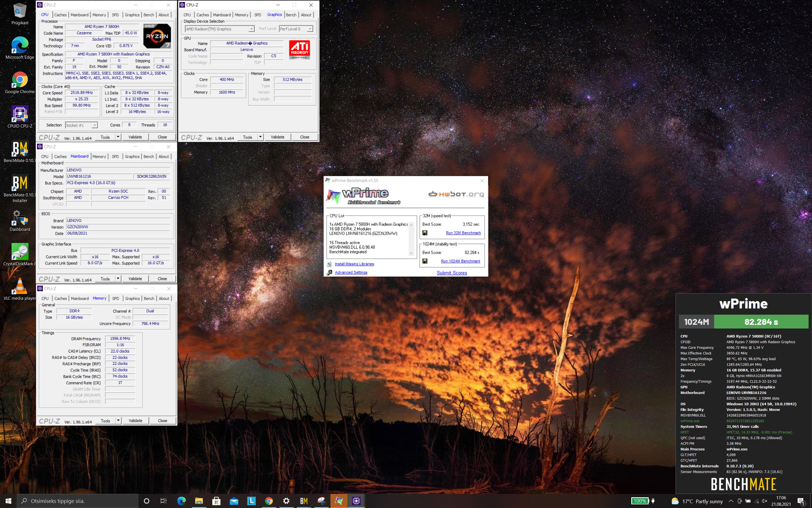812x508 pixels.
Task: Click the 1596.8 MHz DRAM Frequency value
Action: pos(120,338)
